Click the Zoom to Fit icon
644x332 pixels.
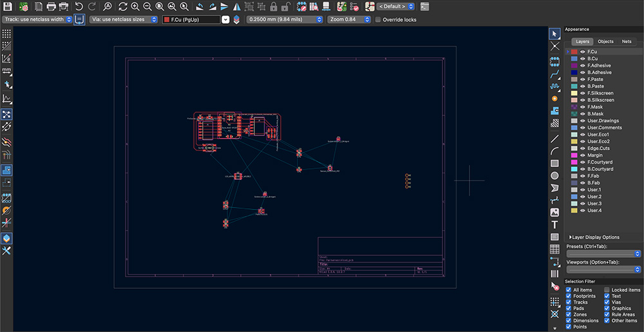(x=160, y=6)
